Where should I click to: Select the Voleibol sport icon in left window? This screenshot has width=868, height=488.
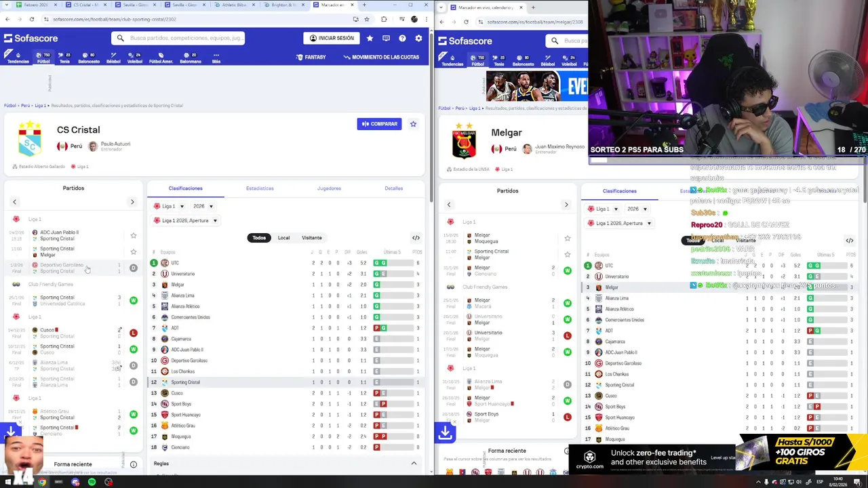coord(134,58)
